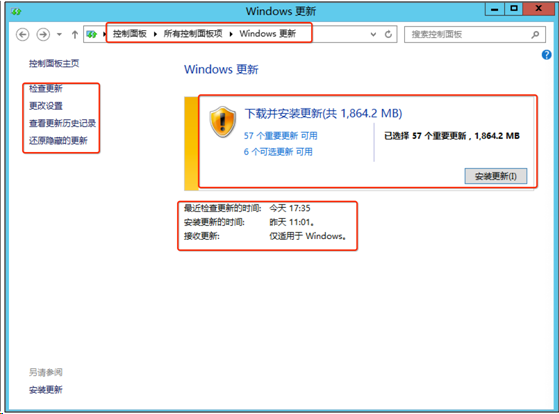Expand chevron after 控制面板 breadcrumb

tap(155, 34)
